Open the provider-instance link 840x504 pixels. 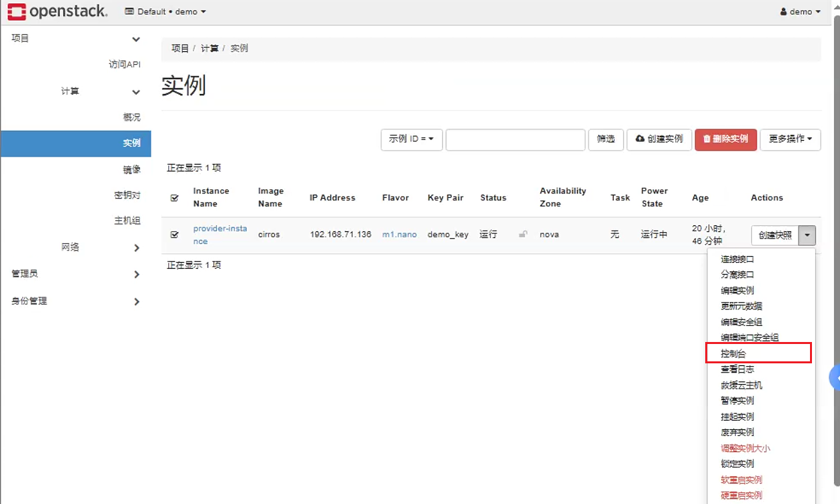tap(220, 235)
